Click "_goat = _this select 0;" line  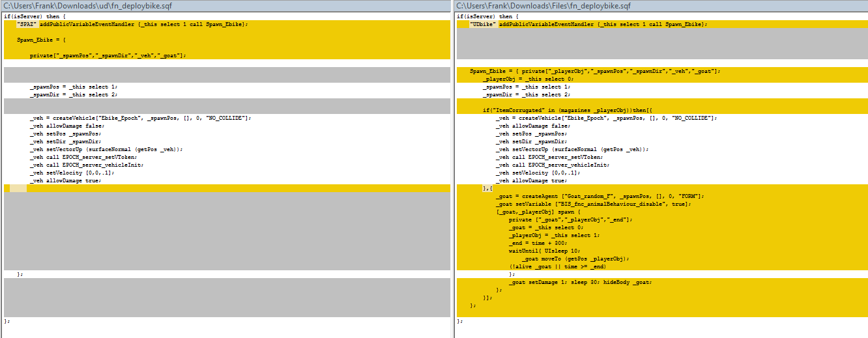(546, 227)
